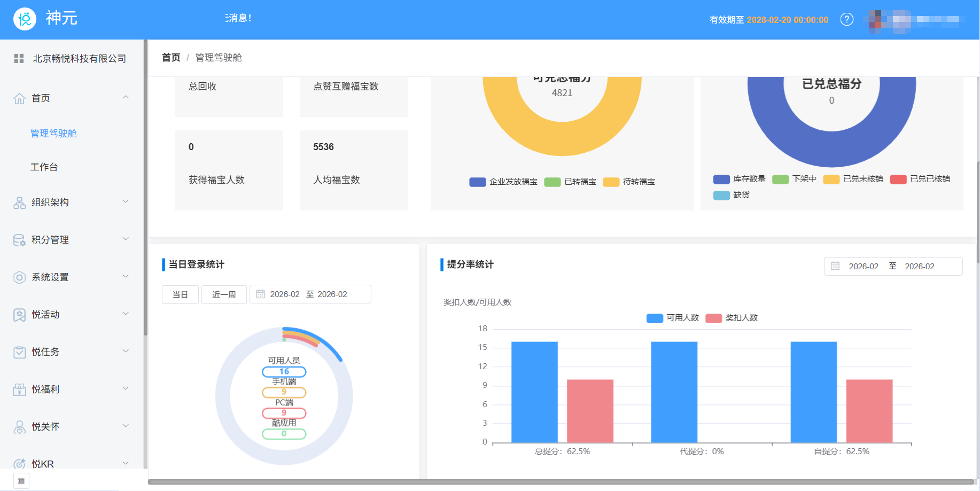Image resolution: width=980 pixels, height=491 pixels.
Task: Collapse the 首页 menu section
Action: coord(126,97)
